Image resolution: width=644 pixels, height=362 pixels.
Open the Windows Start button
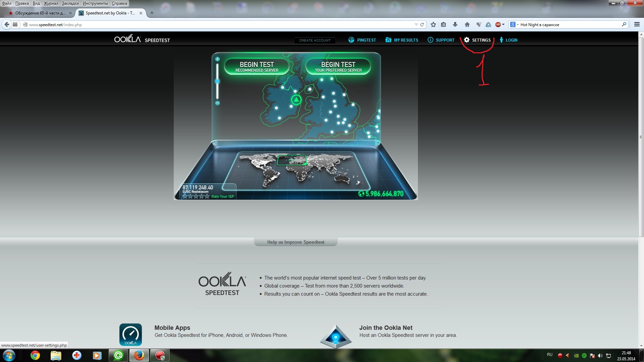9,355
